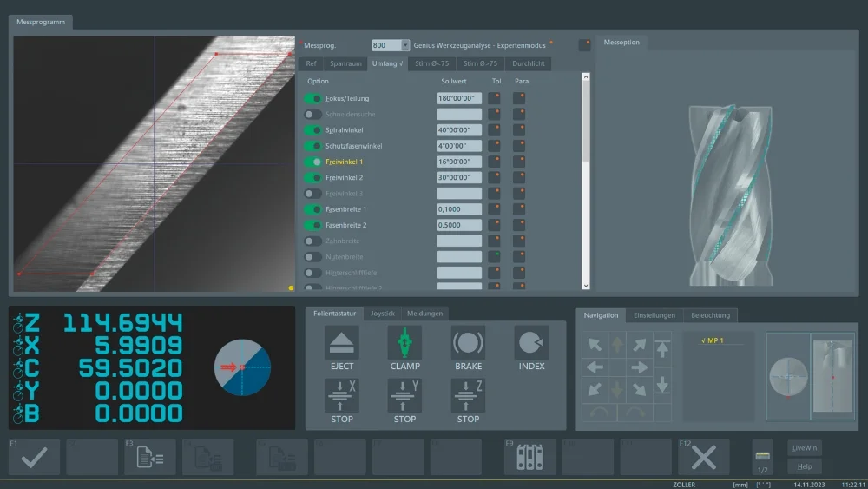The image size is (868, 489).
Task: Switch to the Spanraum tab
Action: click(x=345, y=63)
